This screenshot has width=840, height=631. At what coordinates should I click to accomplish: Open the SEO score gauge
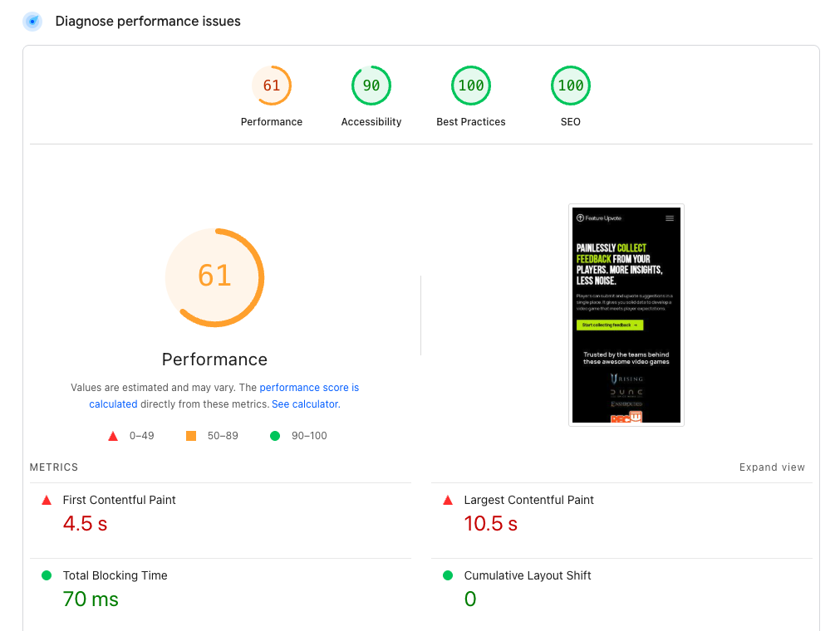pos(570,85)
